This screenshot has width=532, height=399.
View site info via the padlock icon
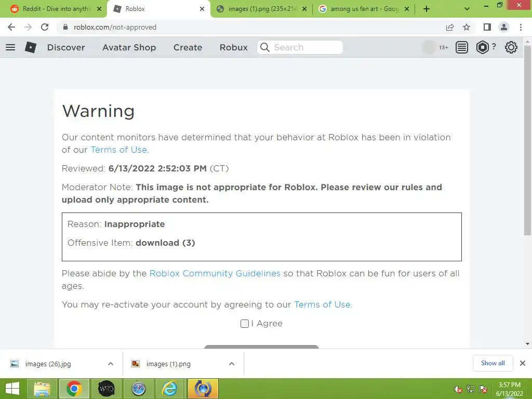pos(65,27)
